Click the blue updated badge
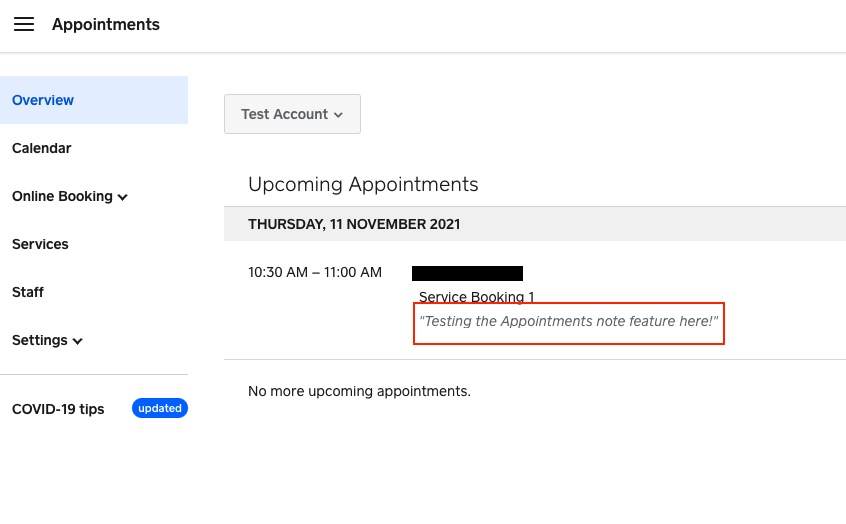This screenshot has width=846, height=524. click(160, 408)
